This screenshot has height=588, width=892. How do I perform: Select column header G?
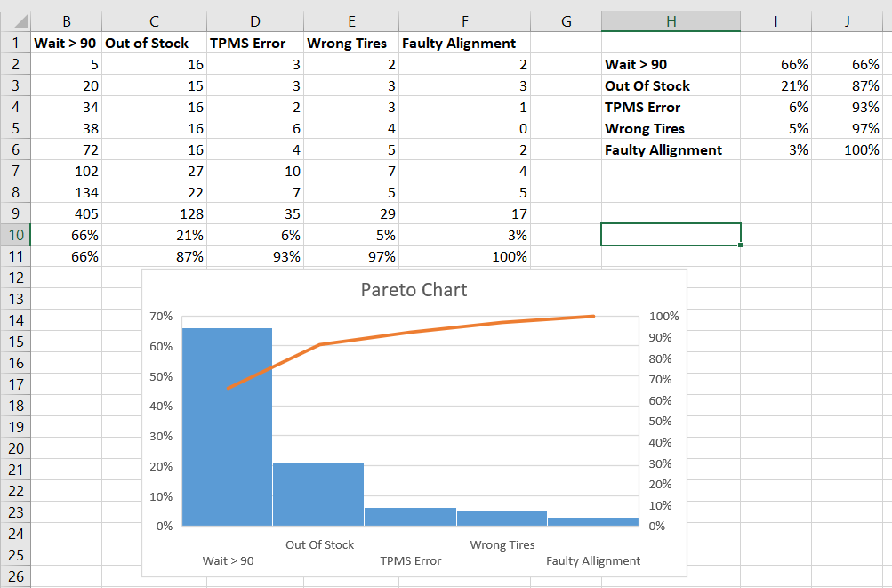coord(566,20)
